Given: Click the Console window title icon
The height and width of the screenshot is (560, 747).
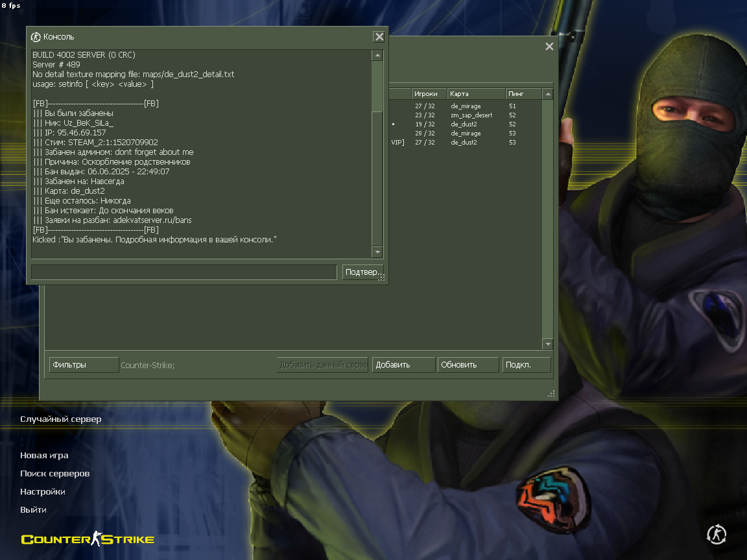Looking at the screenshot, I should click(x=36, y=37).
